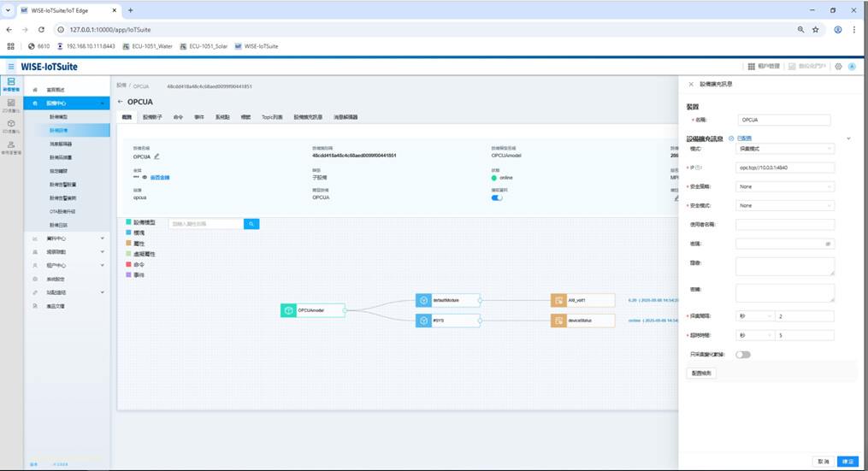Open the 模式 dropdown showing 採集模式
The image size is (868, 471).
click(785, 149)
